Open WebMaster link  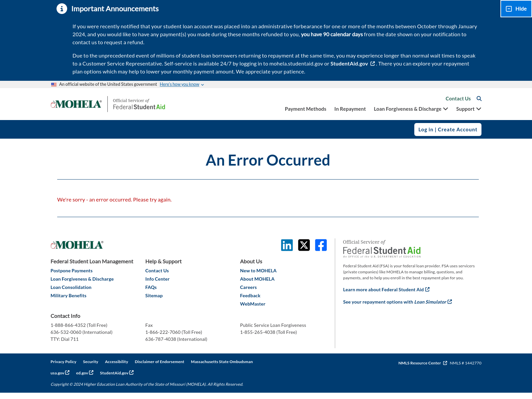point(253,304)
